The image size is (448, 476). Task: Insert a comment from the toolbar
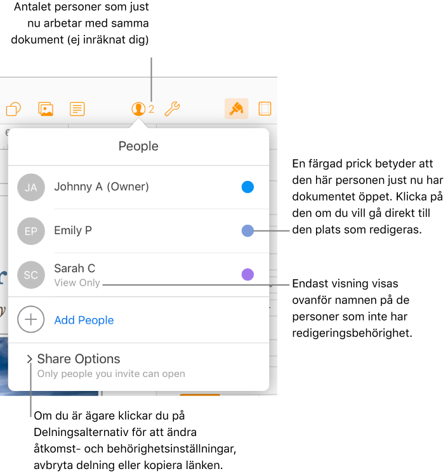(77, 109)
